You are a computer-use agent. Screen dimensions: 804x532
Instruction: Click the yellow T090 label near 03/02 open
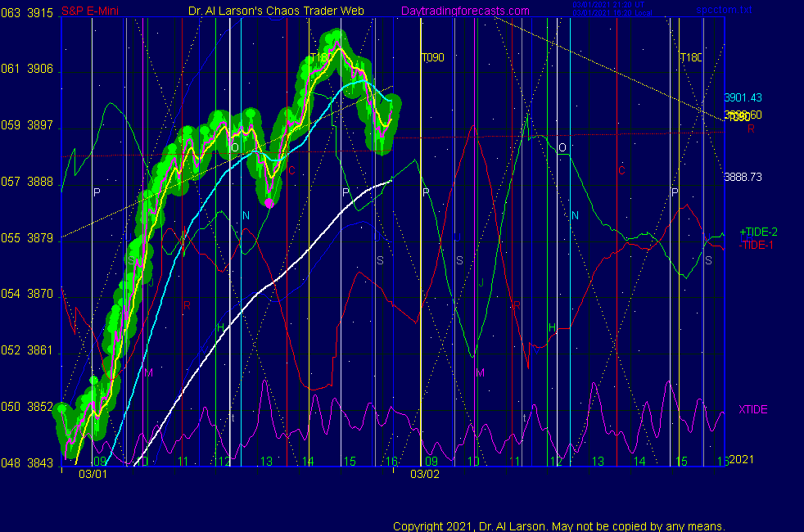pos(432,58)
